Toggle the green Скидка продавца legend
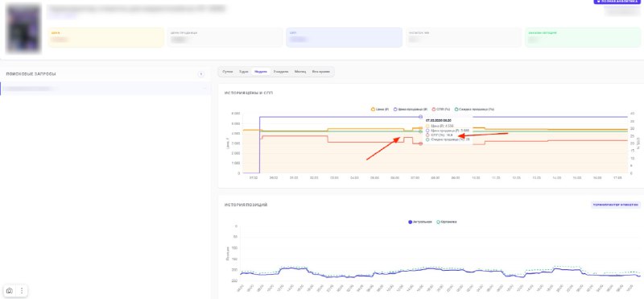644x299 pixels. [x=474, y=110]
